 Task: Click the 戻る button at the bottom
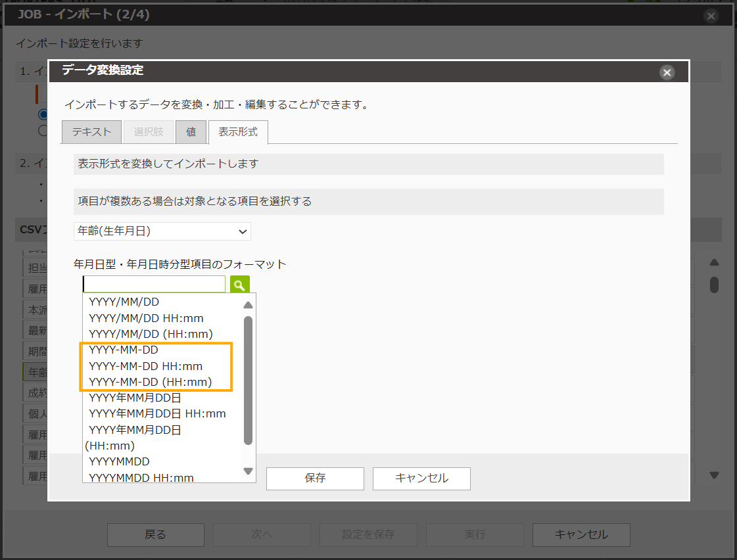[156, 534]
